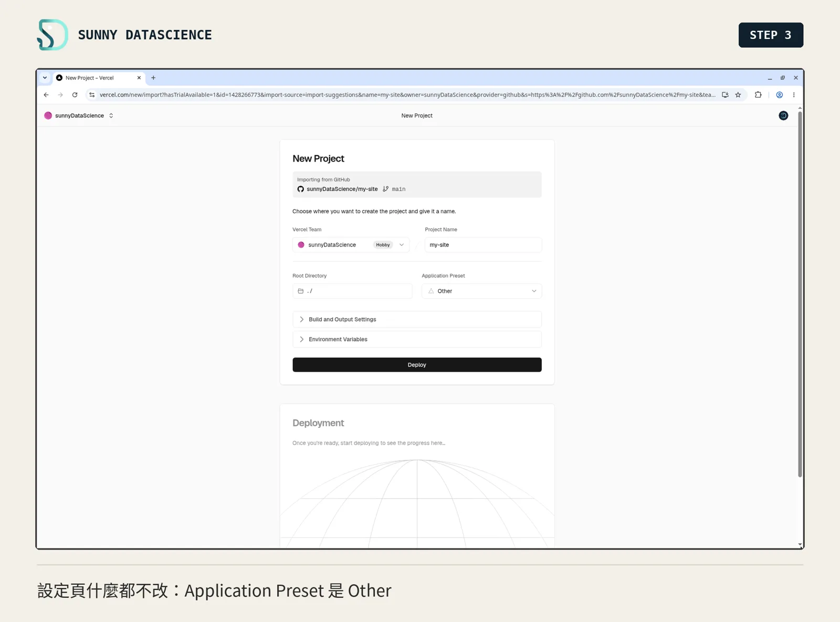The image size is (840, 622).
Task: Open the Vercel Team dropdown
Action: [351, 245]
